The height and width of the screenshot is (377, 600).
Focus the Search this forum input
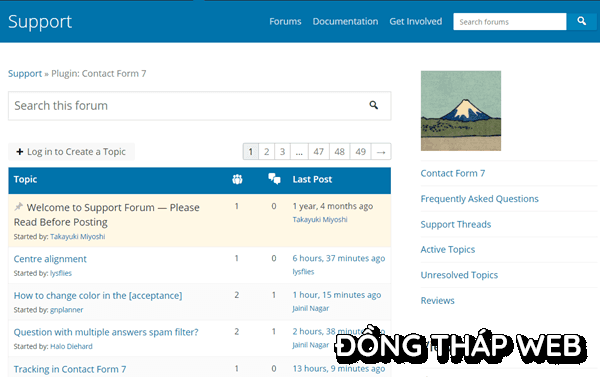point(199,106)
